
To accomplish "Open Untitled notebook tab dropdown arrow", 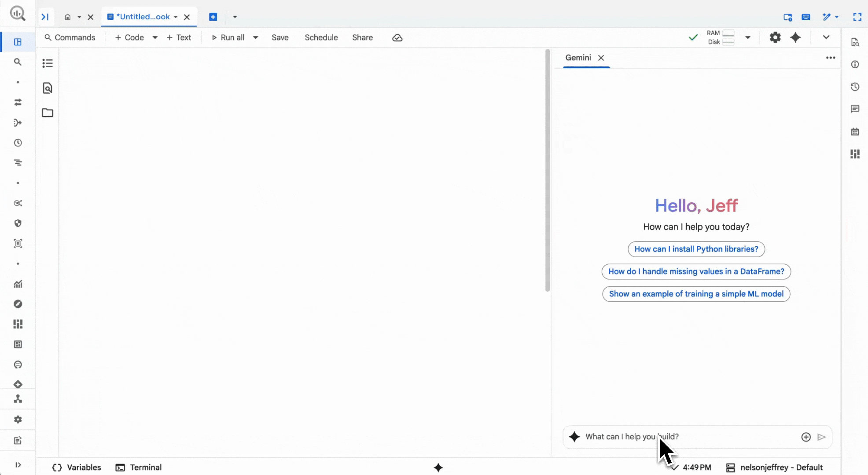I will coord(176,17).
